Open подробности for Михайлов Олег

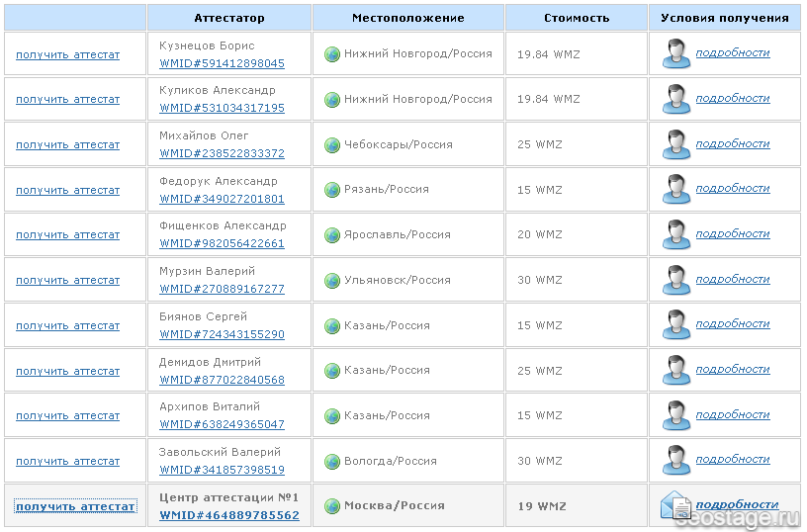coord(733,143)
